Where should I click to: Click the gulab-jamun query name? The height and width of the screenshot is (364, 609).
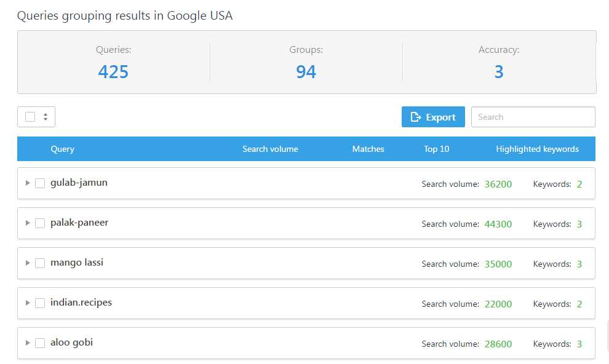coord(79,183)
